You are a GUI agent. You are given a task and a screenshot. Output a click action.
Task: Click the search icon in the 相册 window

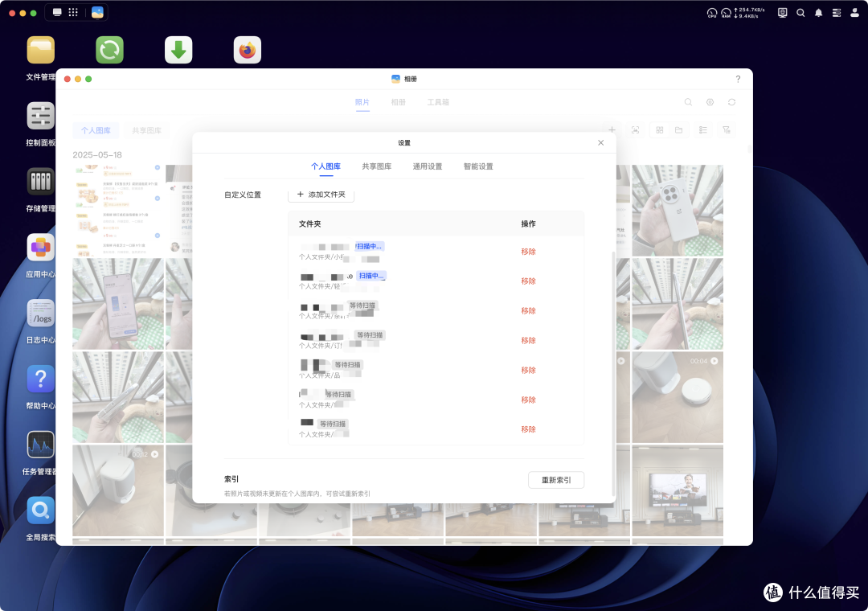[x=688, y=102]
